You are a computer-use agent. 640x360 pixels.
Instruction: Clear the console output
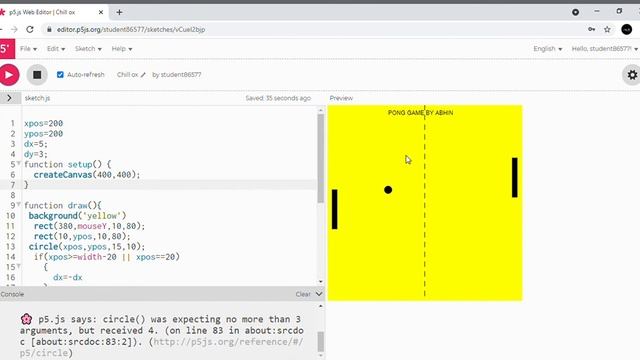pyautogui.click(x=303, y=294)
